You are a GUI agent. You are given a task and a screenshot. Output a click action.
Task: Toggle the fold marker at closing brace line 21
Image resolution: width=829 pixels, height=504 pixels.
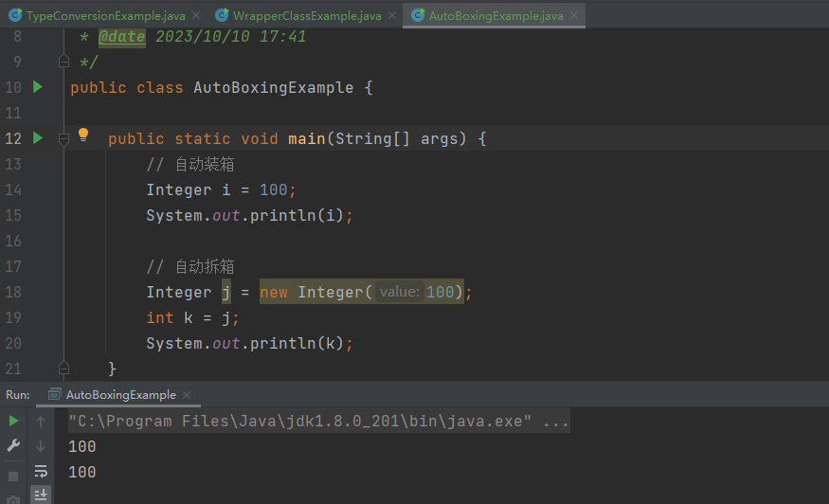[x=64, y=369]
